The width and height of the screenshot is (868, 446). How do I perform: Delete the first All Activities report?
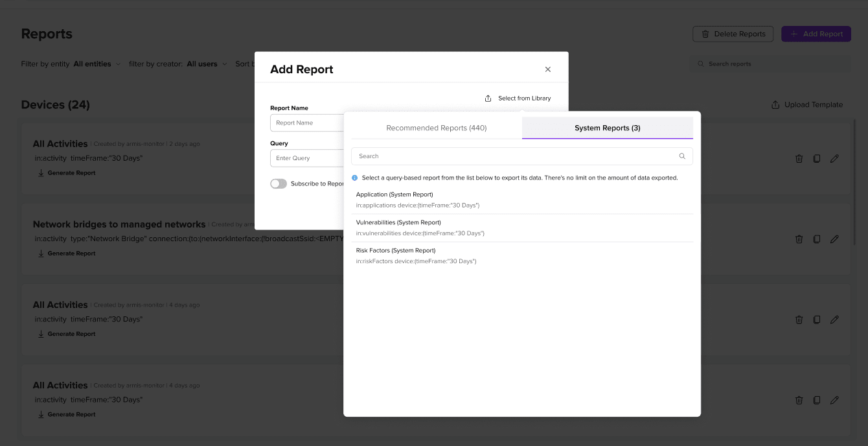(x=799, y=158)
